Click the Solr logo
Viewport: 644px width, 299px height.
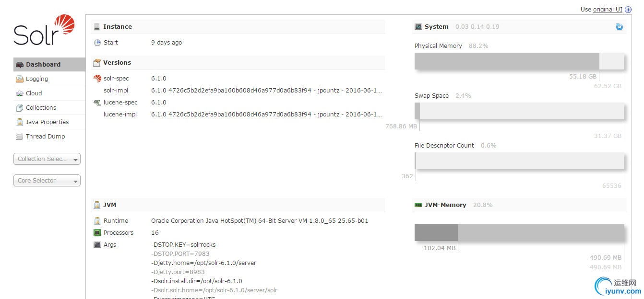[44, 30]
